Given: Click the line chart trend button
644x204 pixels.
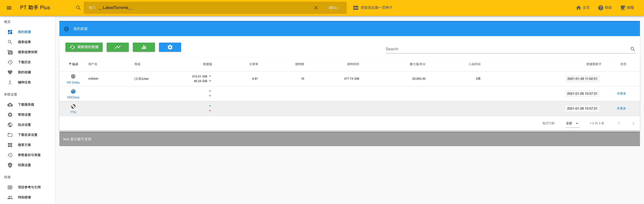Looking at the screenshot, I should [x=117, y=47].
